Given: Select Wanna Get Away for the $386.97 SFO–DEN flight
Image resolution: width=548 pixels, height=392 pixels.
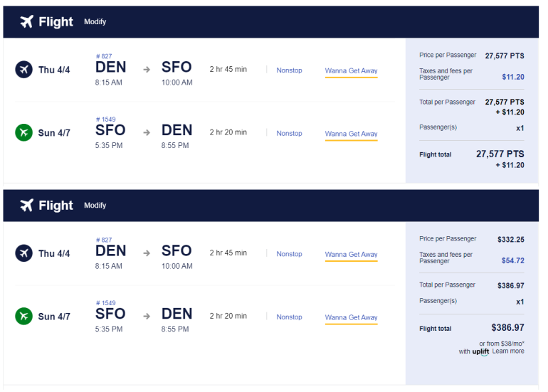Looking at the screenshot, I should 351,318.
